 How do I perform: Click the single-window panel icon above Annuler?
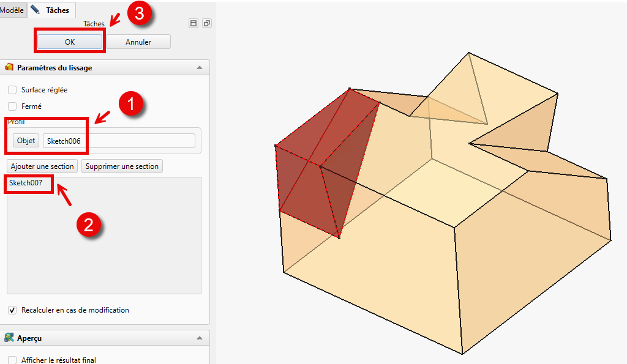click(193, 23)
